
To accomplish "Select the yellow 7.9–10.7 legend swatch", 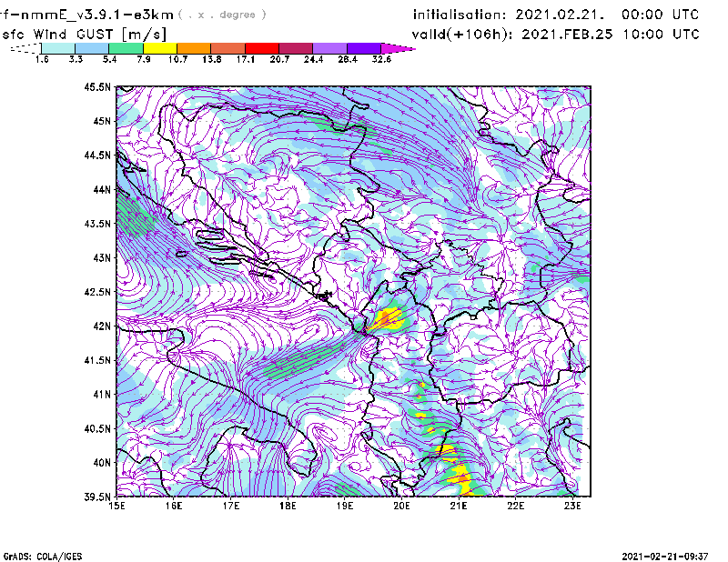I will coord(160,48).
